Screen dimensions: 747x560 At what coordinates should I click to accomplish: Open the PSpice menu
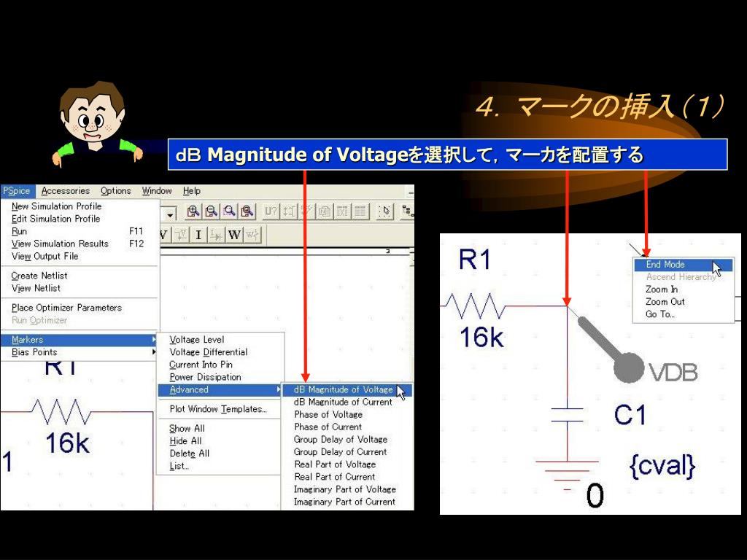(x=17, y=191)
